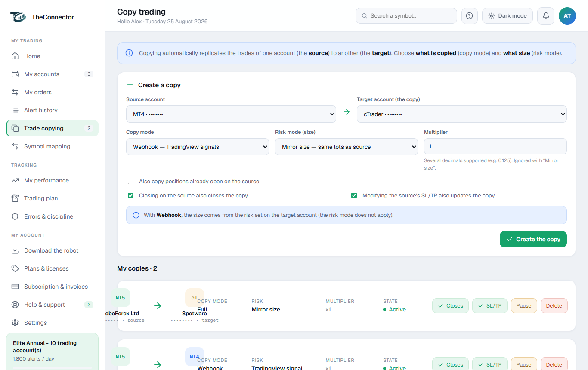Click Elite Annual plan card
This screenshot has height=370, width=588.
[52, 351]
